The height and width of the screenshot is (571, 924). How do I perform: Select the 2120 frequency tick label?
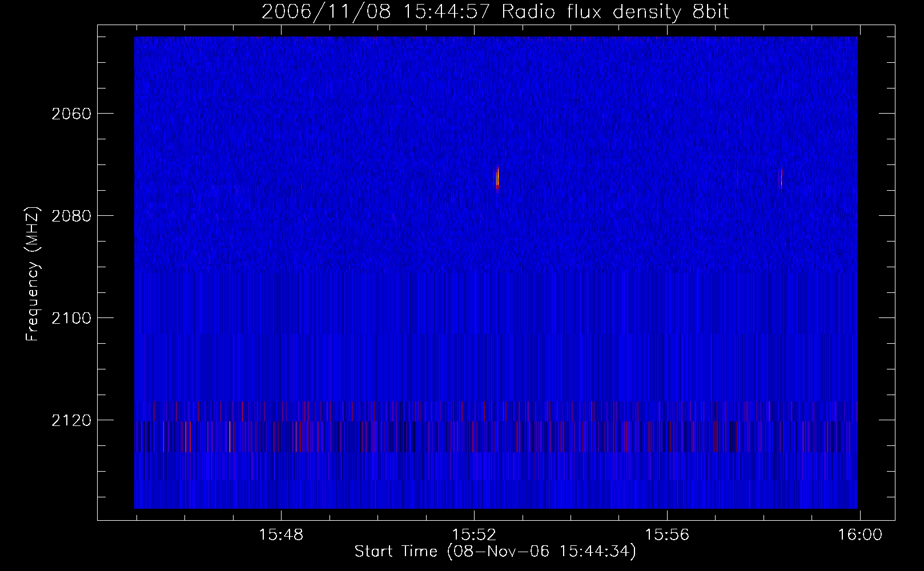pos(71,420)
